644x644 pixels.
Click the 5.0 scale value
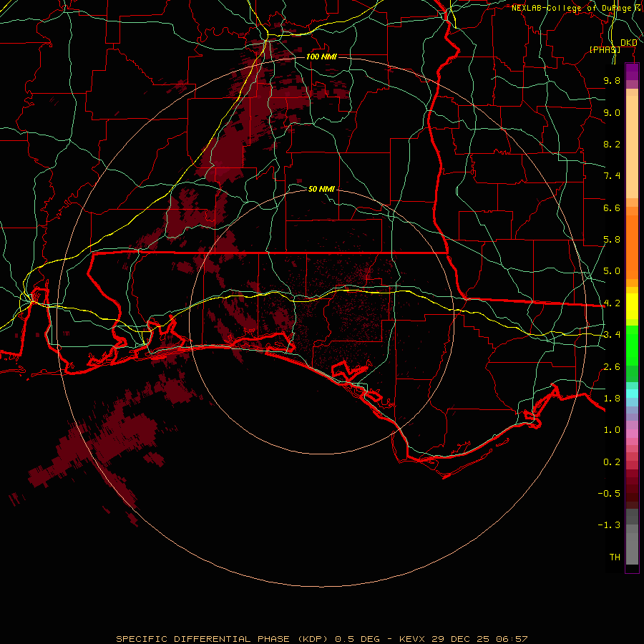[x=612, y=271]
